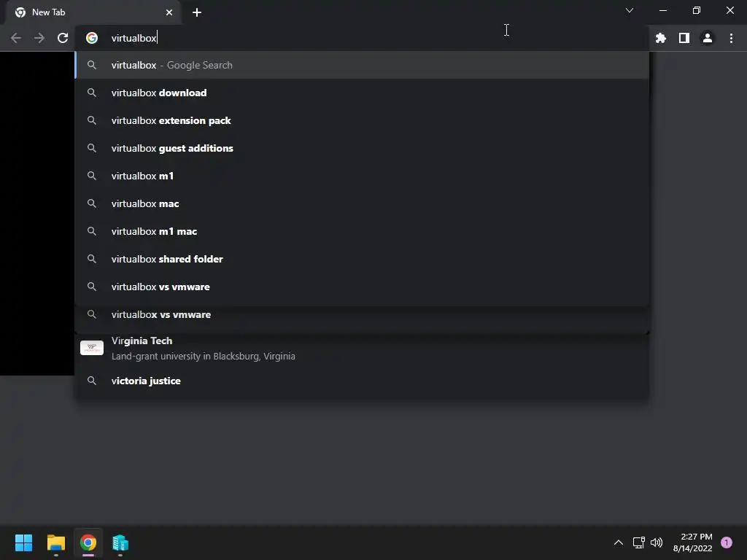Open notification badge in taskbar corner
This screenshot has height=560, width=747.
click(727, 542)
